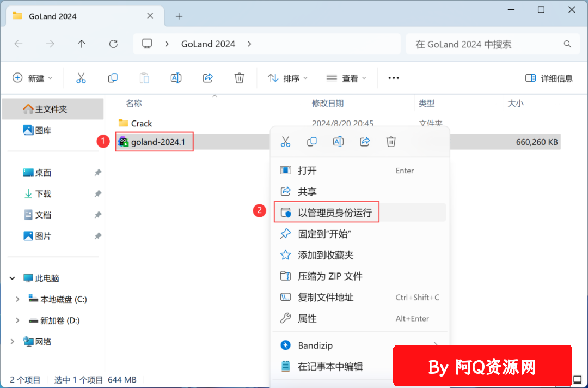Cut using the context menu scissors icon
This screenshot has width=588, height=388.
coord(285,142)
